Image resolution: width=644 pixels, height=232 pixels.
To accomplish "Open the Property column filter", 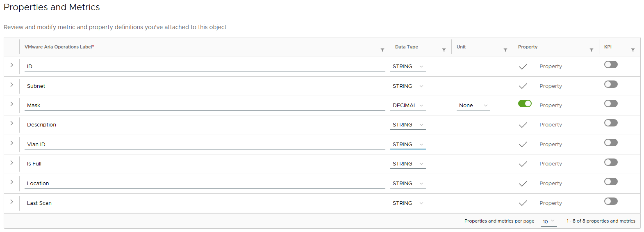I will pos(591,50).
